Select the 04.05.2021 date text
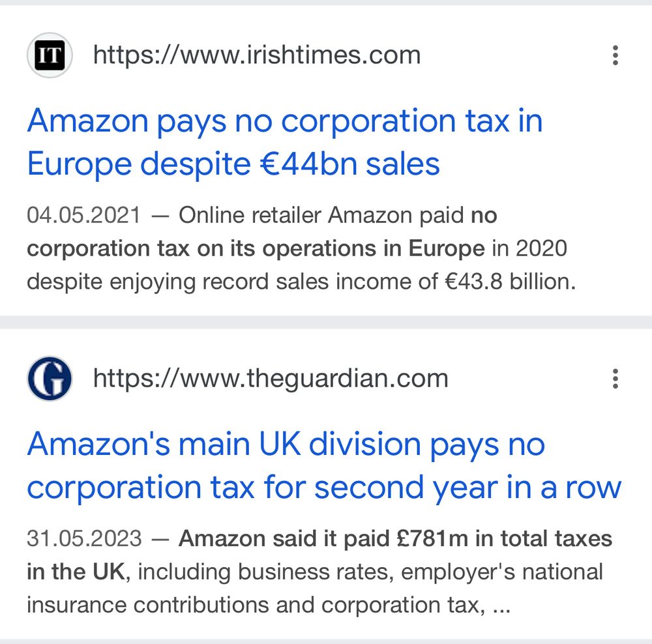 point(84,215)
